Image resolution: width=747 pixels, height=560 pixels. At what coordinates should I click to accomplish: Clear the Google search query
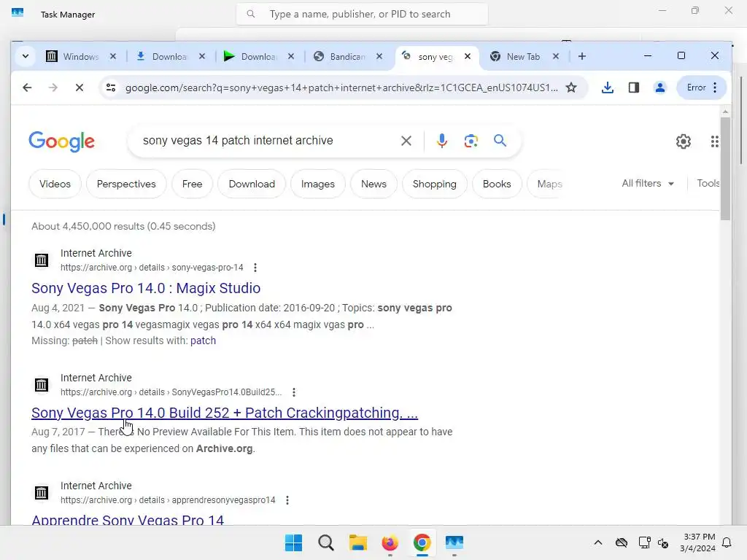tap(406, 141)
